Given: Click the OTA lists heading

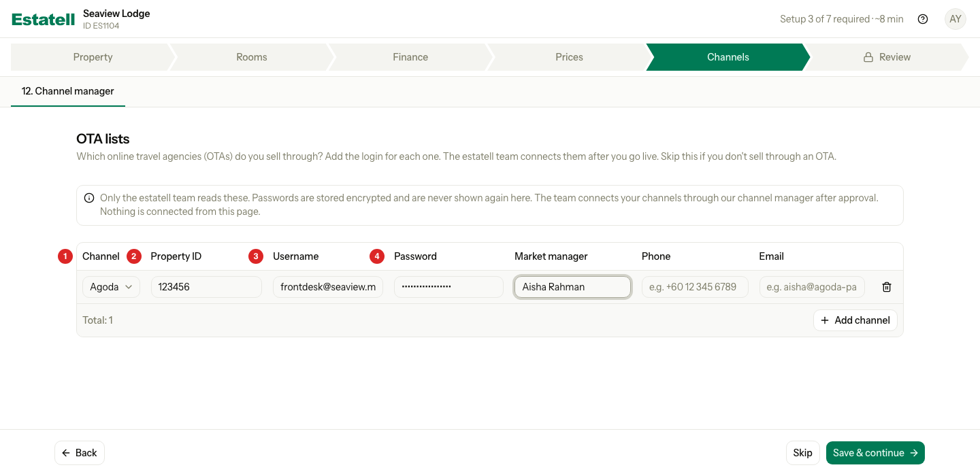Looking at the screenshot, I should (103, 139).
